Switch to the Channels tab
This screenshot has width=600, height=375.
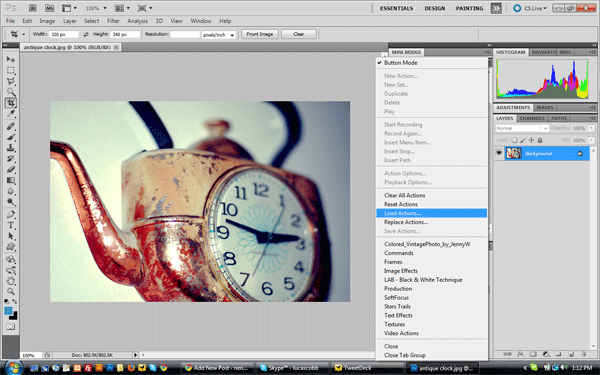point(532,118)
